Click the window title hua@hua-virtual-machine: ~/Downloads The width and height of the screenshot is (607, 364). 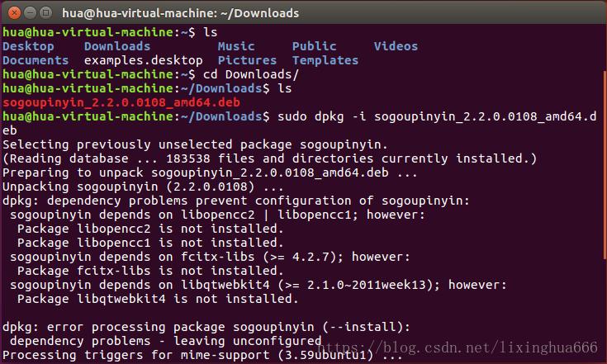coord(180,13)
